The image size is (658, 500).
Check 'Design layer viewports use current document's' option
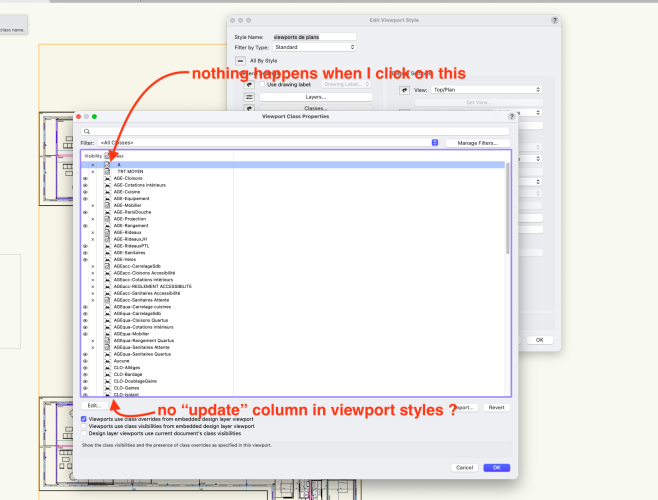pos(84,433)
